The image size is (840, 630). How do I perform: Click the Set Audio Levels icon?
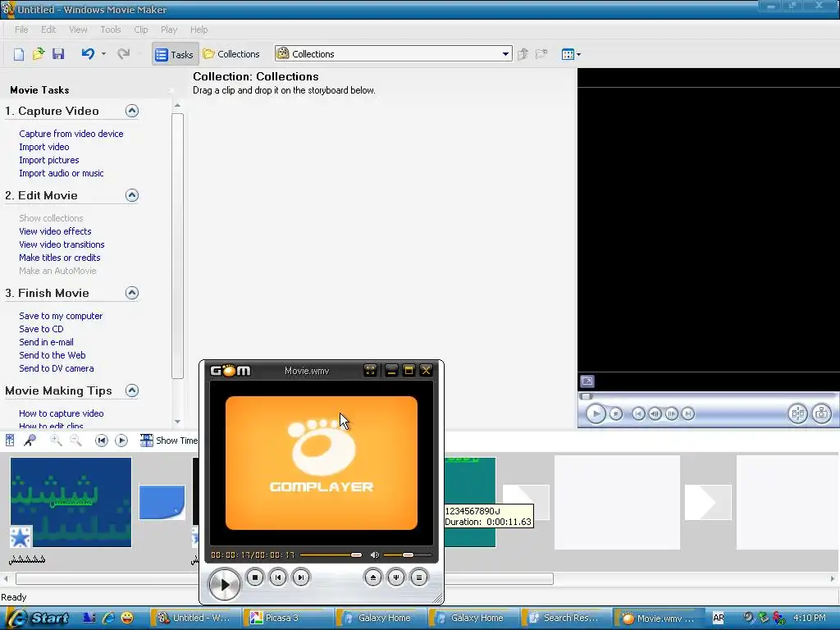tap(10, 441)
